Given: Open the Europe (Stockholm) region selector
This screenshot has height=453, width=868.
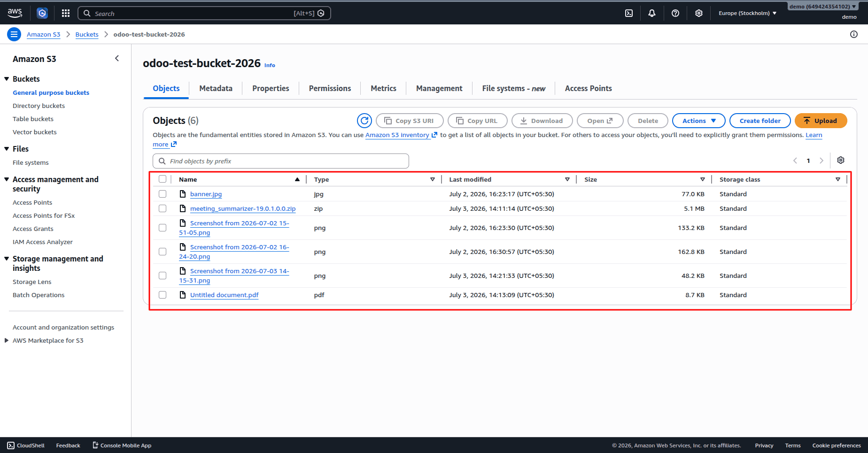Looking at the screenshot, I should point(747,13).
